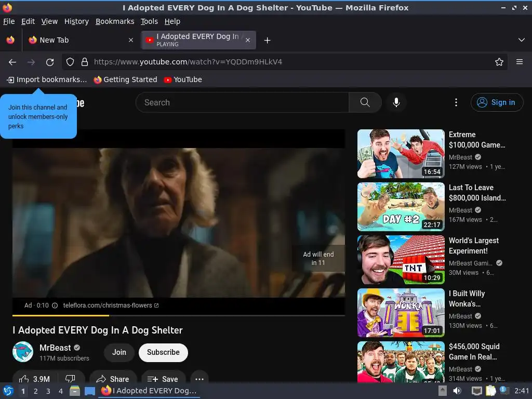Open the clipboard icon in system tray

[x=490, y=391]
